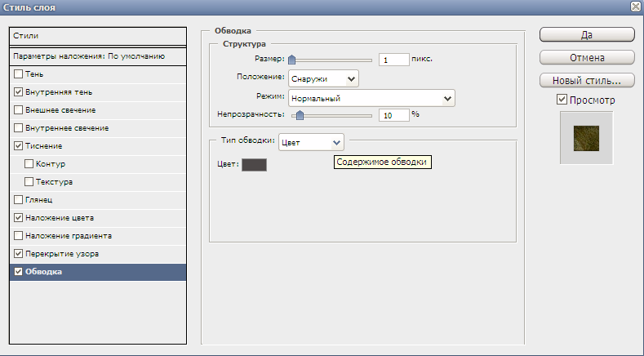The height and width of the screenshot is (356, 644).
Task: Enable the Текстура checkbox
Action: point(29,182)
